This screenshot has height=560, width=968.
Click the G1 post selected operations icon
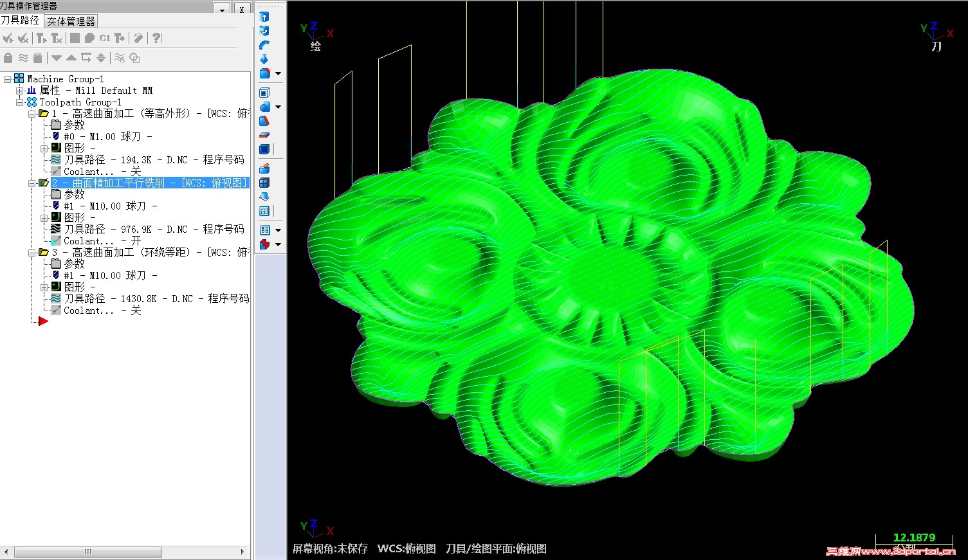coord(105,39)
